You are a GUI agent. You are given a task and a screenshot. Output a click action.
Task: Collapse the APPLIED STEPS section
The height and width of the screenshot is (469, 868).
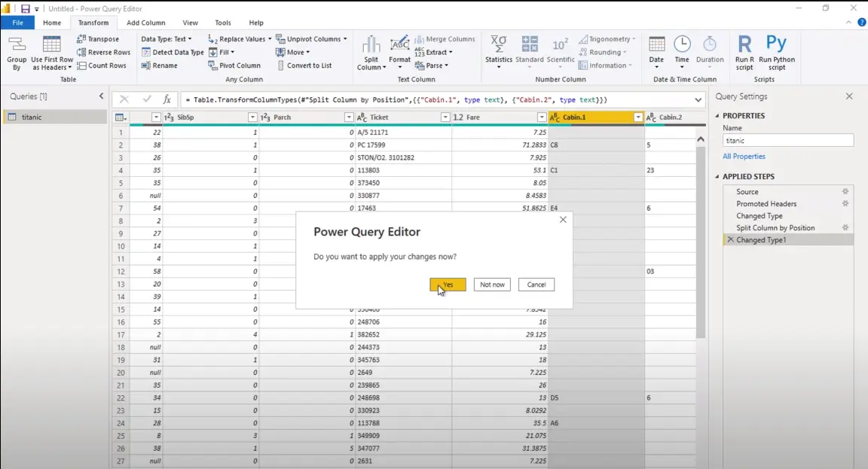click(x=717, y=176)
